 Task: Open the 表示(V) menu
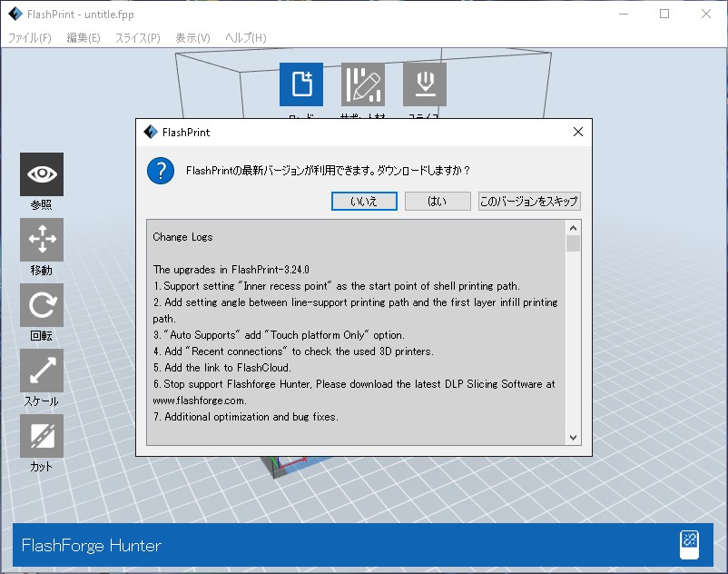(x=192, y=38)
